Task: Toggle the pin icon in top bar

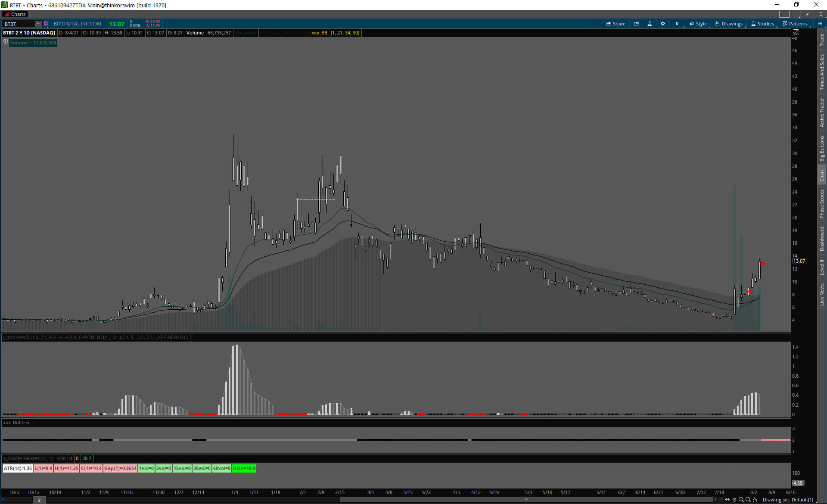Action: coord(807,14)
